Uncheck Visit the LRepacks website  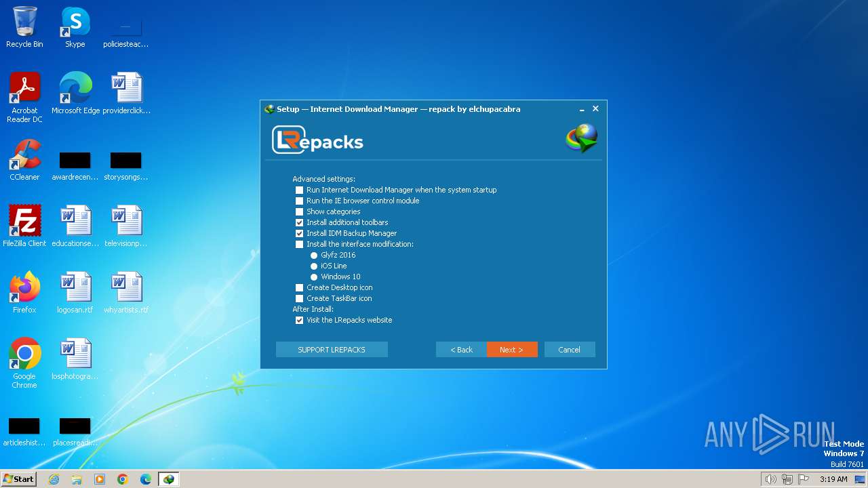[299, 321]
